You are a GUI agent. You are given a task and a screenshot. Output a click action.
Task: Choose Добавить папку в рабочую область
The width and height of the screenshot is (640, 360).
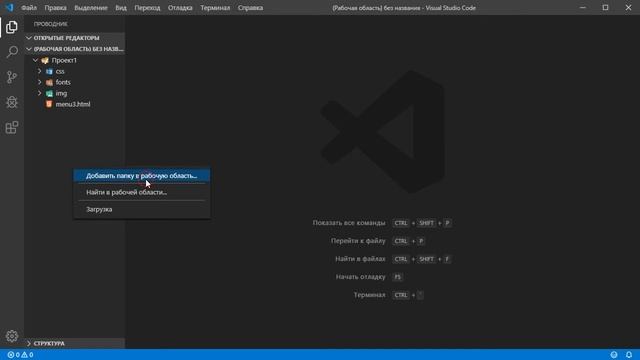coord(142,176)
